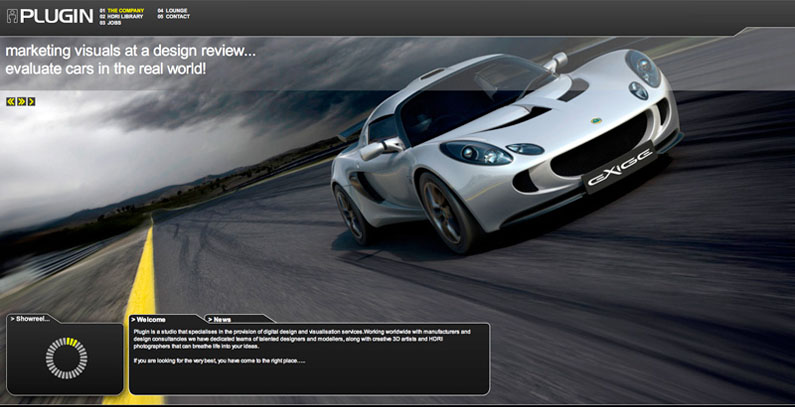795x407 pixels.
Task: Click 'If you are looking for the very best' sentence
Action: tap(220, 361)
